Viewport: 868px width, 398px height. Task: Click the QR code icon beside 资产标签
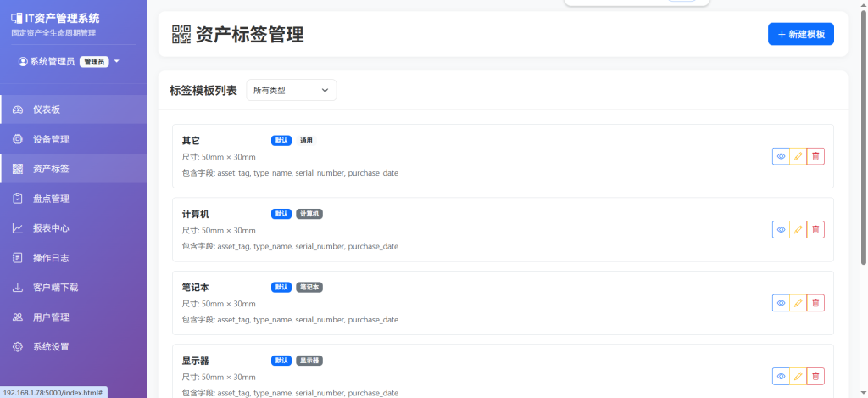(x=18, y=169)
